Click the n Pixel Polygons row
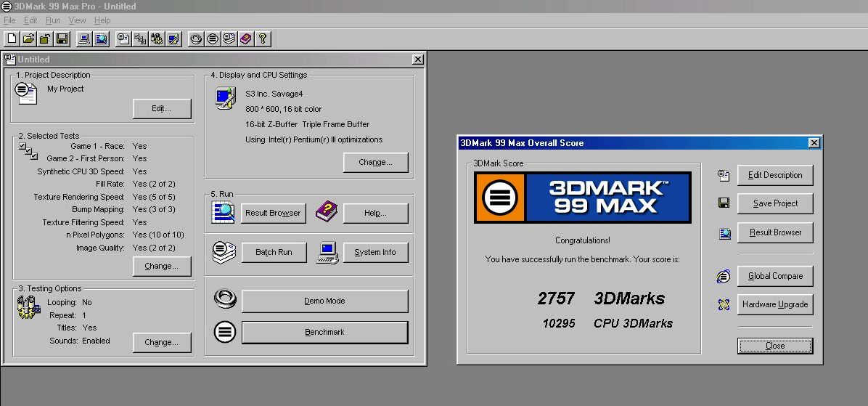The height and width of the screenshot is (406, 868). (x=125, y=235)
